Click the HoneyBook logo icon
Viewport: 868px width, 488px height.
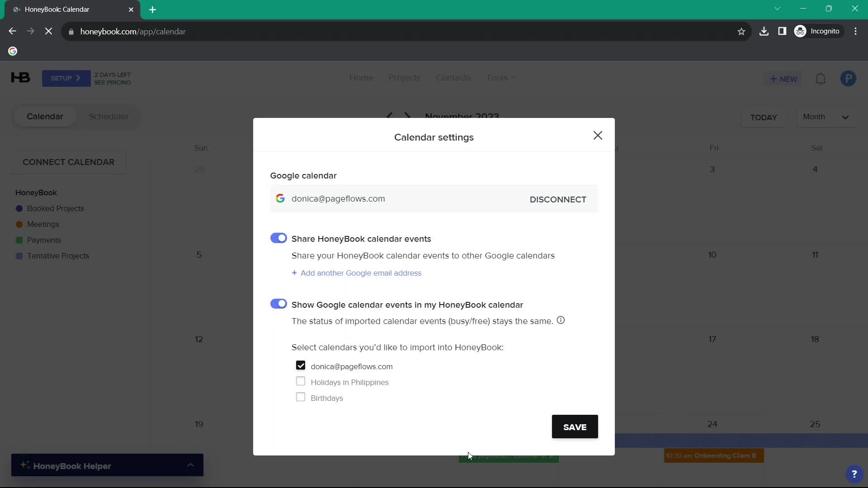pos(20,77)
